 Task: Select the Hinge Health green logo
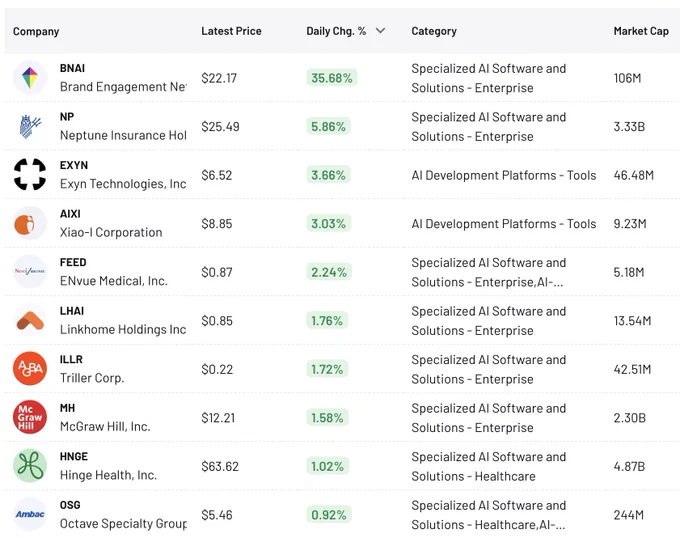point(29,466)
